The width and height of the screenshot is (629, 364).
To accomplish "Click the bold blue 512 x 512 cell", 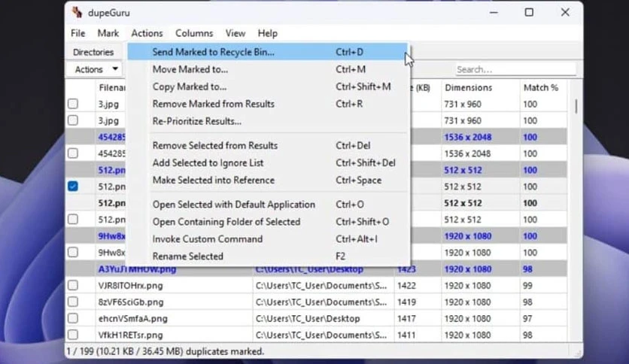I will coord(463,170).
